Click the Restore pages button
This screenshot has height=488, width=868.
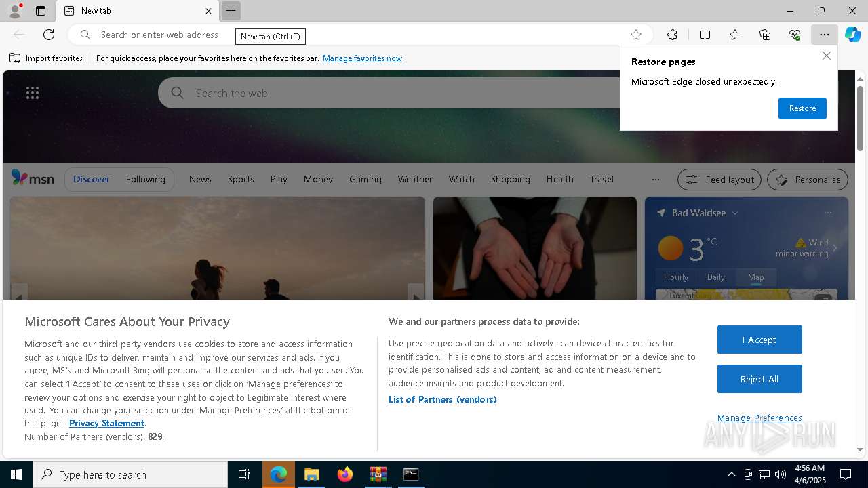coord(802,108)
